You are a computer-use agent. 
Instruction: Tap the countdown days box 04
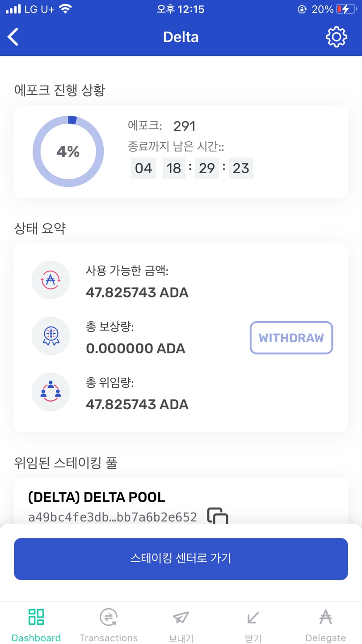(143, 168)
